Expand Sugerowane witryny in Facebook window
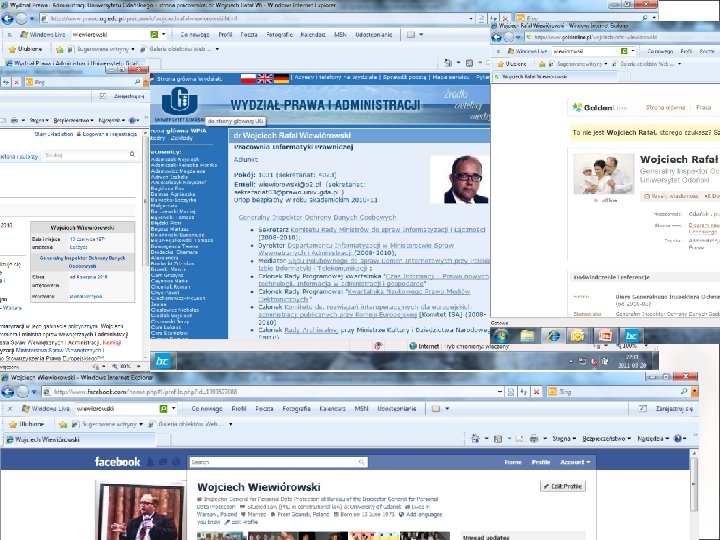This screenshot has height=540, width=720. (108, 424)
